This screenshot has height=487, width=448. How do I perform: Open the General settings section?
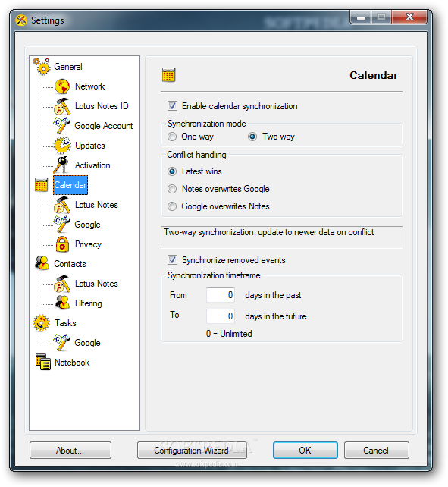pyautogui.click(x=68, y=67)
